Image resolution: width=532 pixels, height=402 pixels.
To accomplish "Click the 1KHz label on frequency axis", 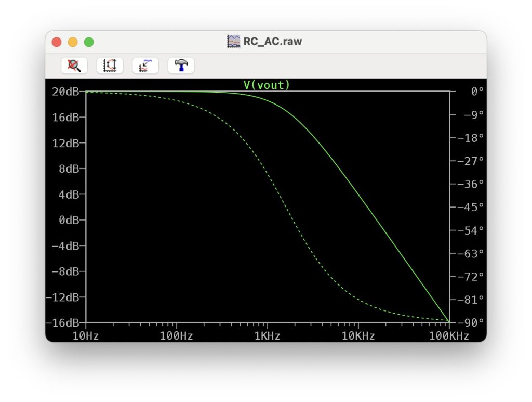I will click(268, 336).
